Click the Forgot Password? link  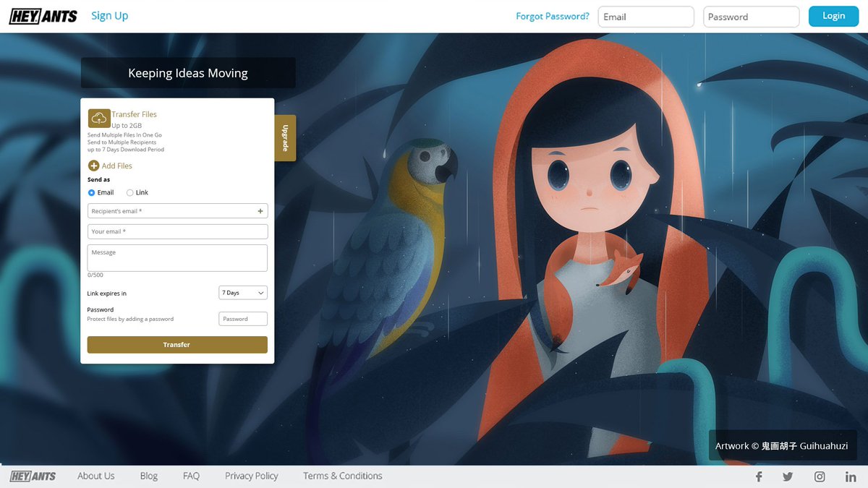(553, 16)
